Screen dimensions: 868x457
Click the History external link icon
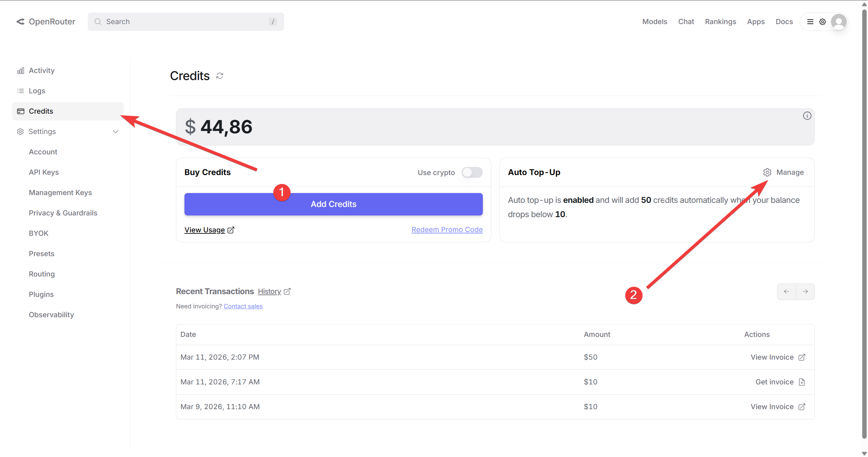(287, 291)
